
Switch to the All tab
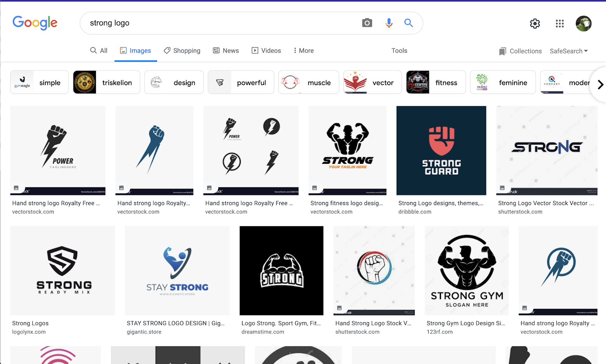point(98,51)
